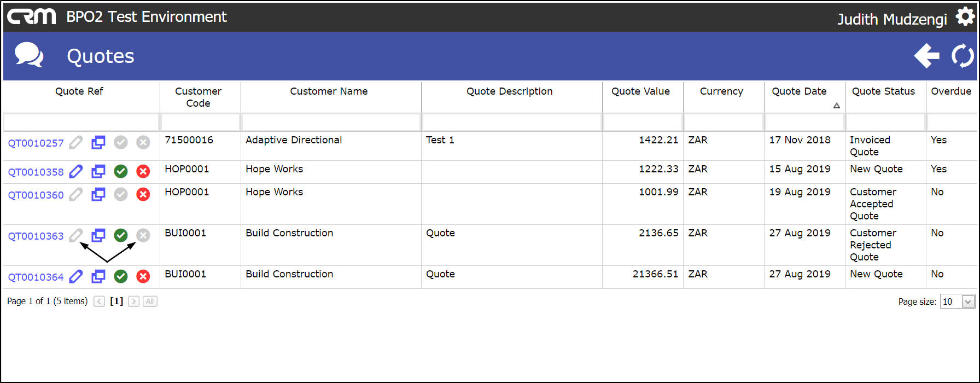This screenshot has height=383, width=980.
Task: Reject quote QT0010358 with red X
Action: tap(143, 172)
